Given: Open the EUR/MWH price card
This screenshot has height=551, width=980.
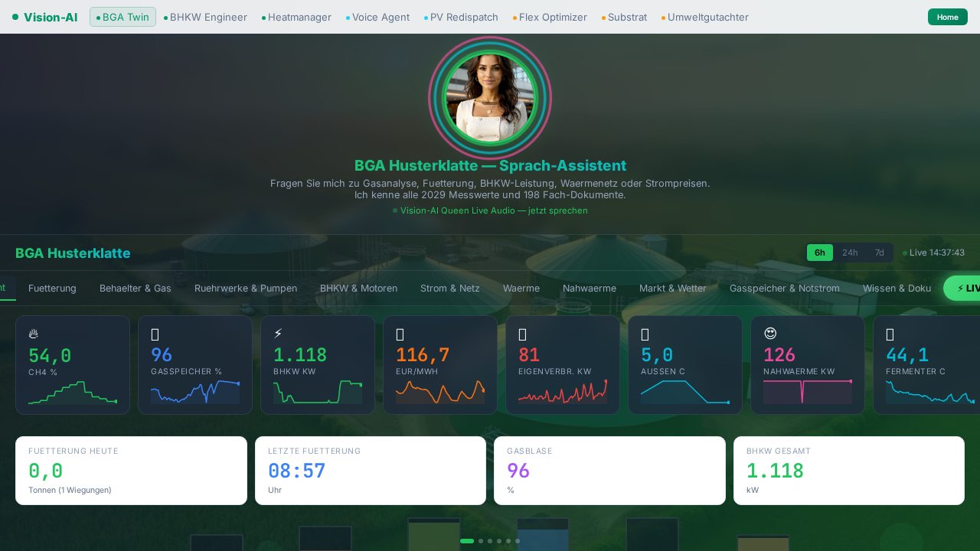Looking at the screenshot, I should tap(440, 365).
